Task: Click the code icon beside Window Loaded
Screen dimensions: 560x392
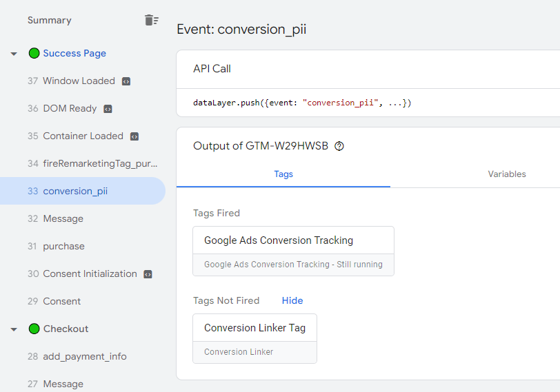Action: (126, 81)
